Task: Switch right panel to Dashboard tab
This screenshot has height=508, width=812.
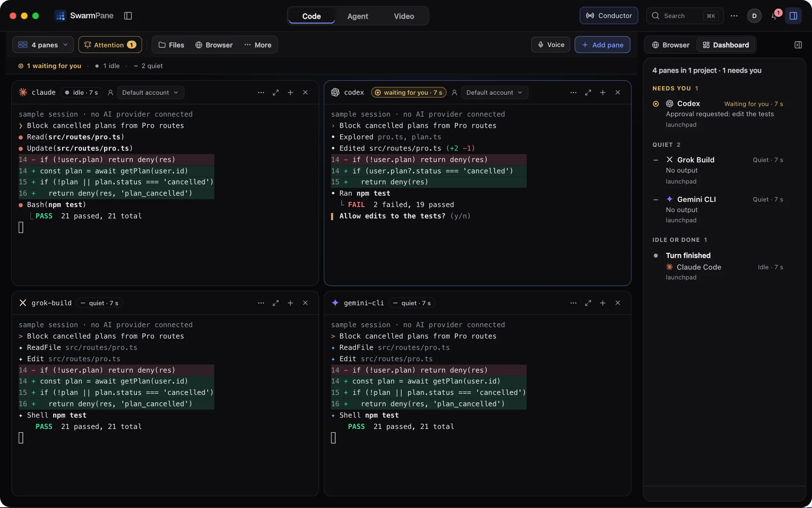Action: click(x=726, y=45)
